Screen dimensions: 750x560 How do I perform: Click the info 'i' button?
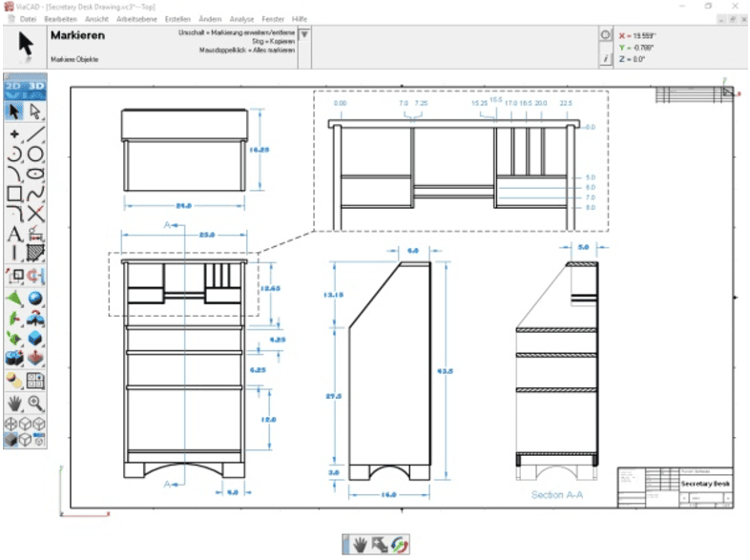607,58
